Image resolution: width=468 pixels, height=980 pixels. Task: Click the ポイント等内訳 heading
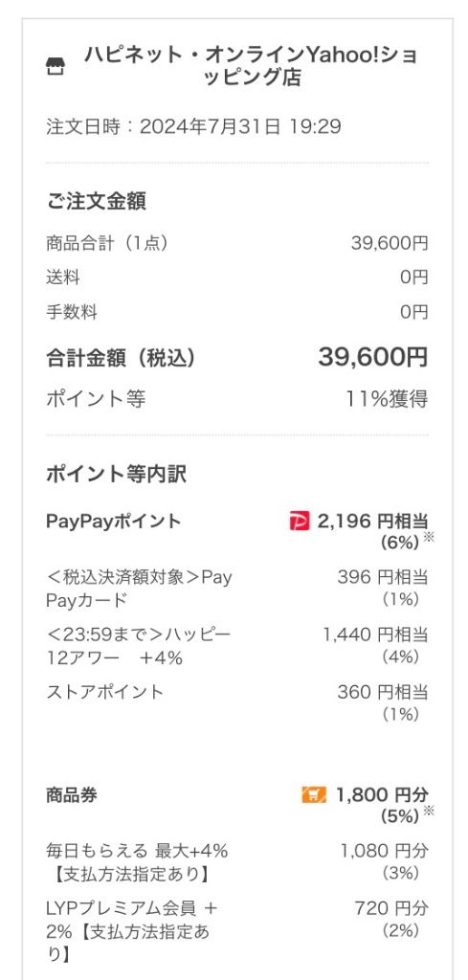(x=116, y=475)
